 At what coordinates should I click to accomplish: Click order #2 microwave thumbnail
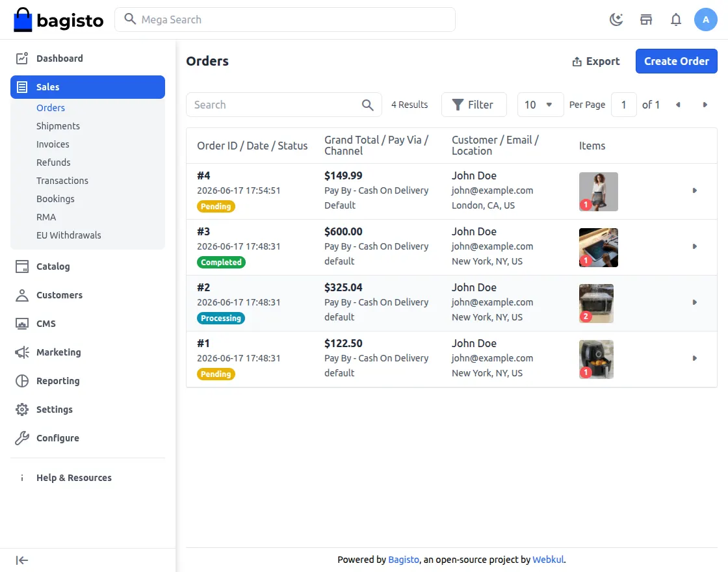pyautogui.click(x=596, y=304)
